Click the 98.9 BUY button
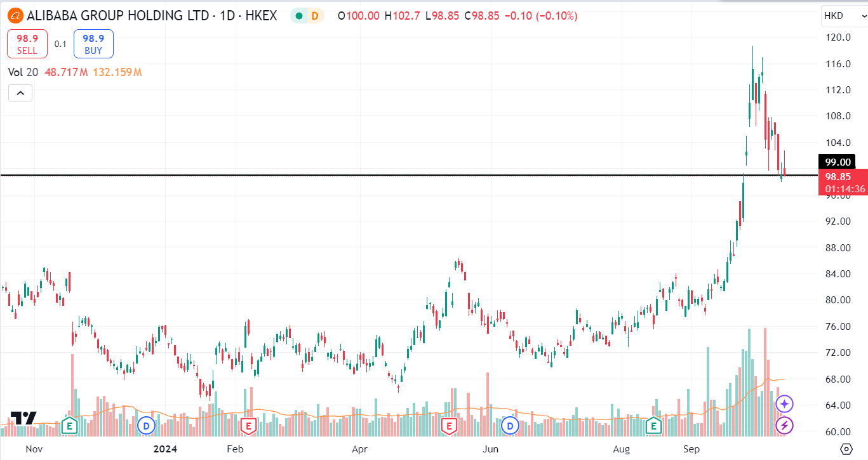 coord(93,44)
